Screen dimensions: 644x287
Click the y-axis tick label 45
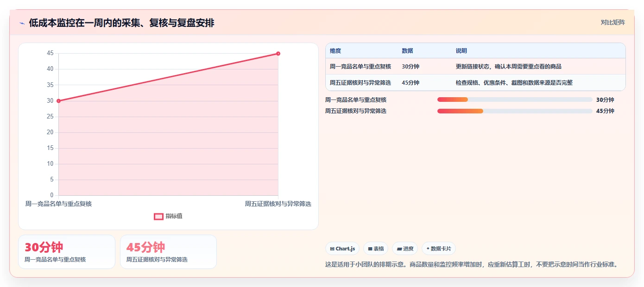[x=50, y=53]
